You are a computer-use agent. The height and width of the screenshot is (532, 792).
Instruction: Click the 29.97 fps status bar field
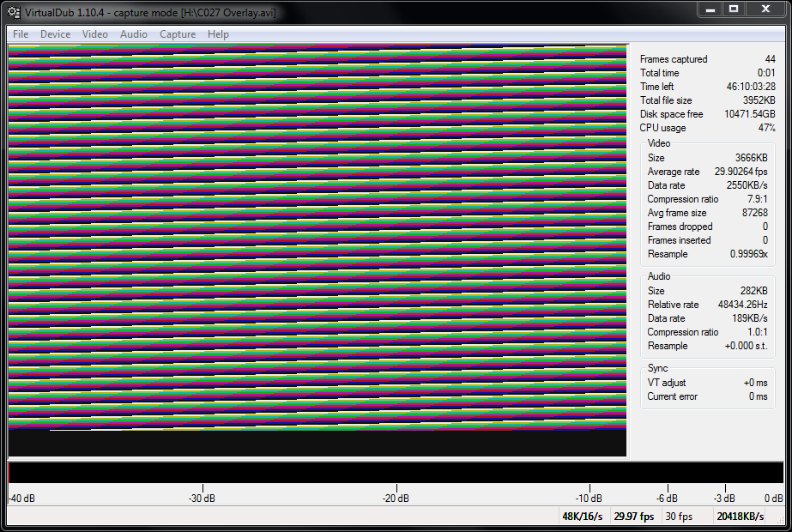pos(634,517)
